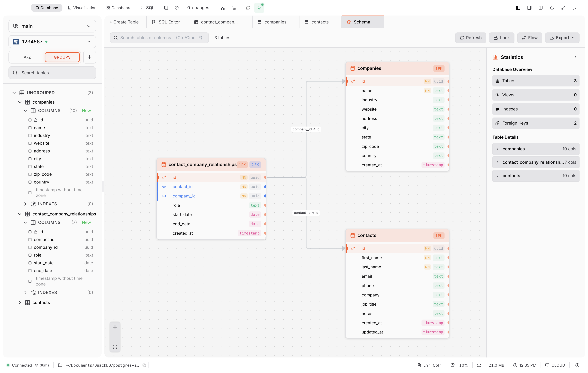The image size is (588, 373).
Task: Select A-Z sort mode
Action: pyautogui.click(x=27, y=57)
